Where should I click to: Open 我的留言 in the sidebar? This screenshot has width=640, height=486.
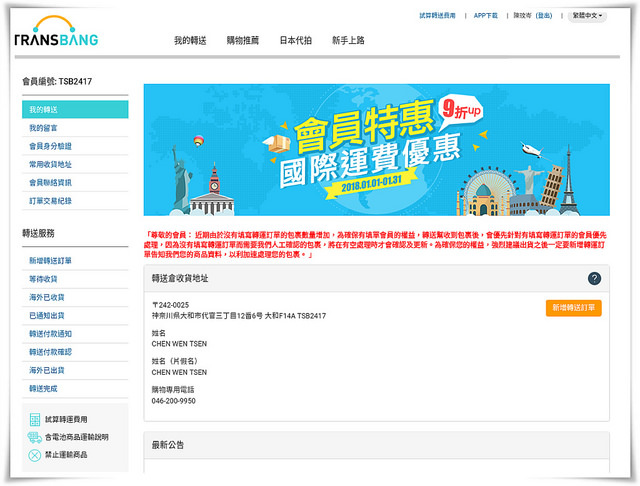[x=75, y=128]
